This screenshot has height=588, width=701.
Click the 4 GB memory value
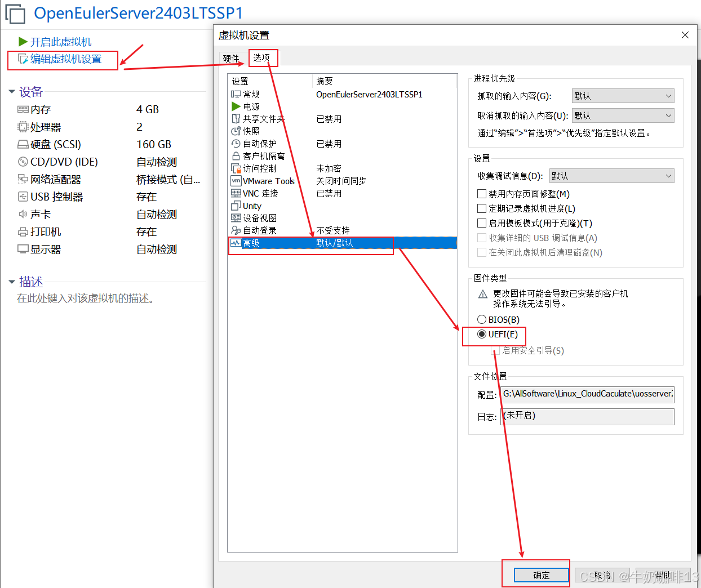coord(148,109)
